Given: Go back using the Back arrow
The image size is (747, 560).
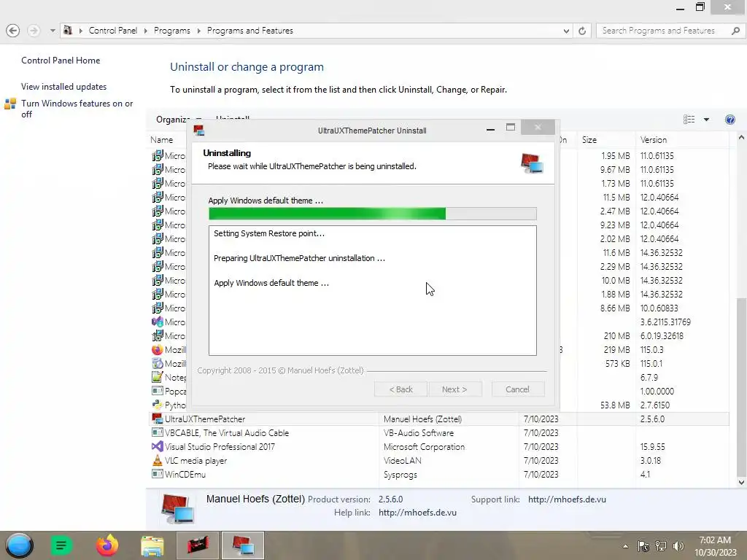Looking at the screenshot, I should pyautogui.click(x=13, y=31).
